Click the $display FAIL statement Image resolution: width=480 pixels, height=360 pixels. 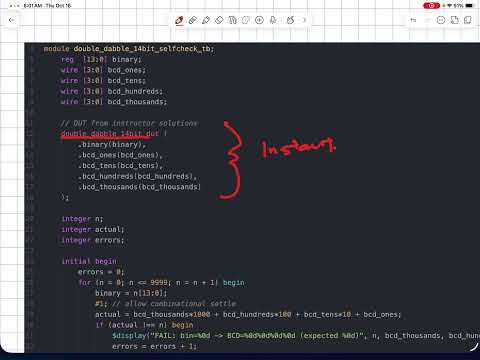coord(296,336)
